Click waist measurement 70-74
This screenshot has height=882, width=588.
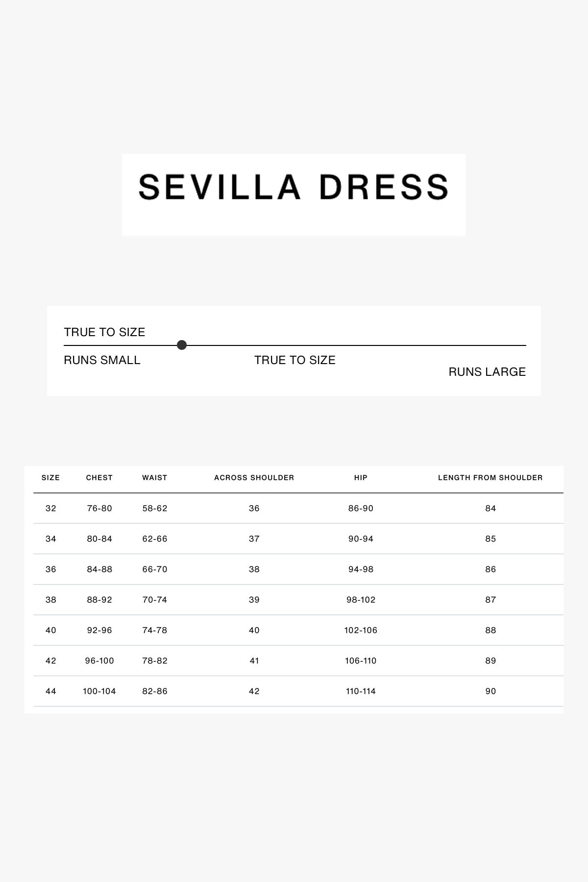click(155, 600)
